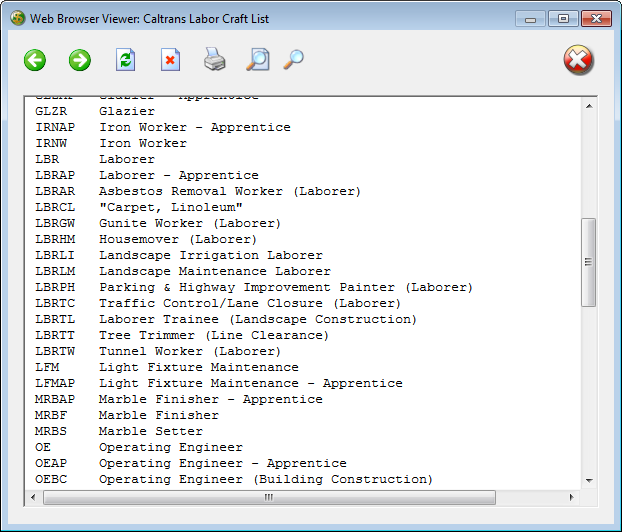The width and height of the screenshot is (622, 532).
Task: Search using the magnifying glass icon
Action: pos(294,60)
